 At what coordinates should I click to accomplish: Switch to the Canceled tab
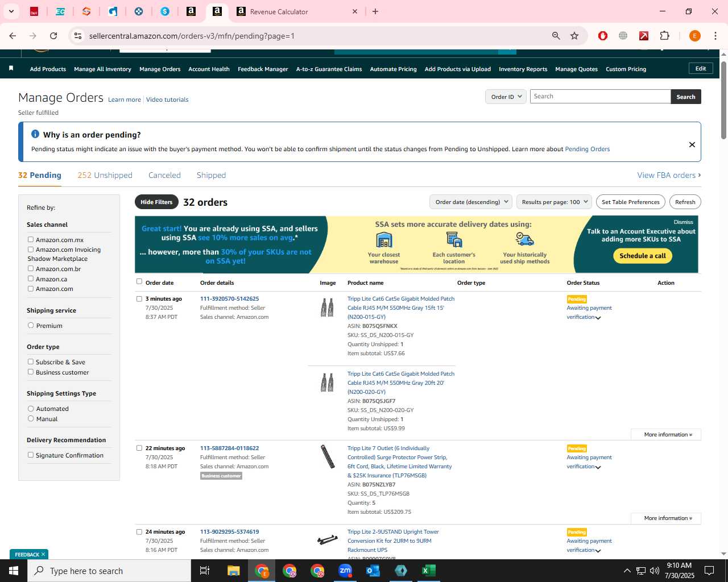click(x=164, y=175)
